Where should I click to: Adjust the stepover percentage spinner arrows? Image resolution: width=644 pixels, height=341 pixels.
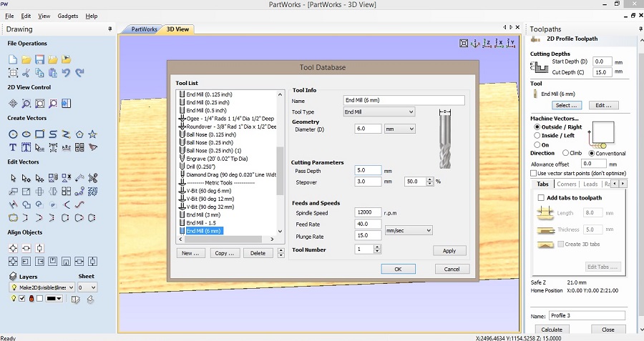429,182
